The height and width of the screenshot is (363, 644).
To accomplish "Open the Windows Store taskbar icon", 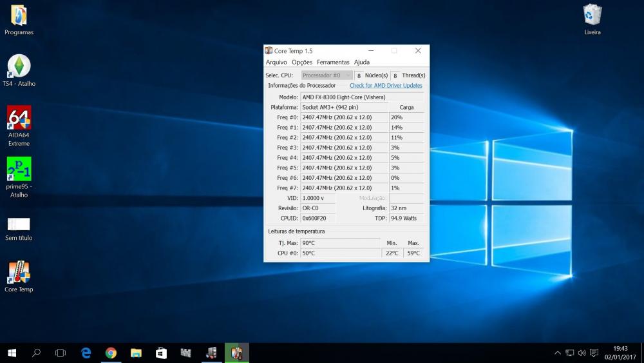I will pos(161,353).
